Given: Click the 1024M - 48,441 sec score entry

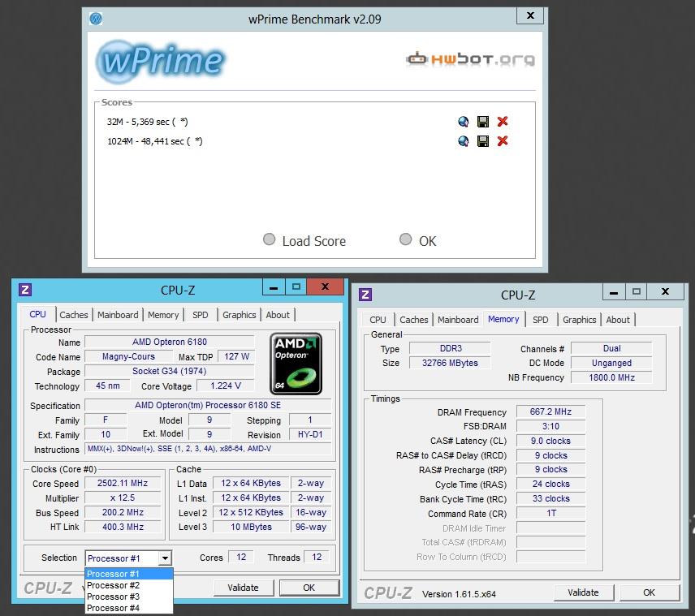Looking at the screenshot, I should pos(155,141).
